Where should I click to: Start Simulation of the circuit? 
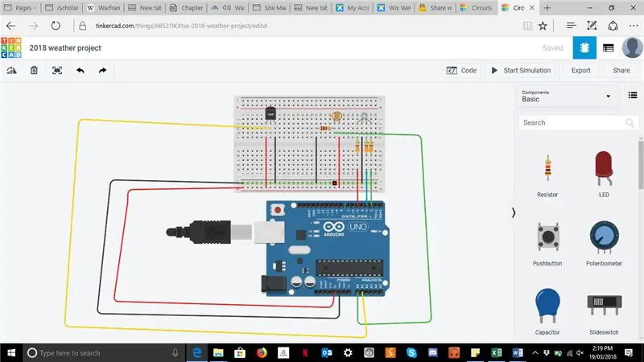click(521, 71)
